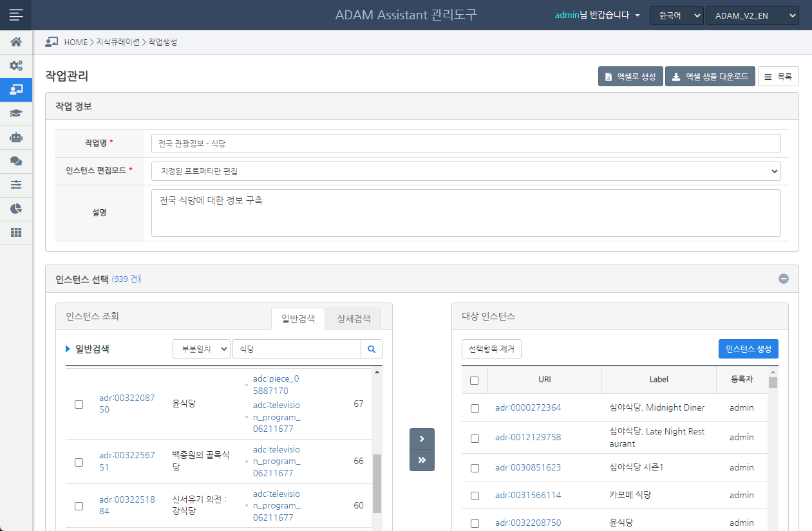This screenshot has height=531, width=812.
Task: Check the box for 백종원의 골목식당
Action: click(79, 462)
